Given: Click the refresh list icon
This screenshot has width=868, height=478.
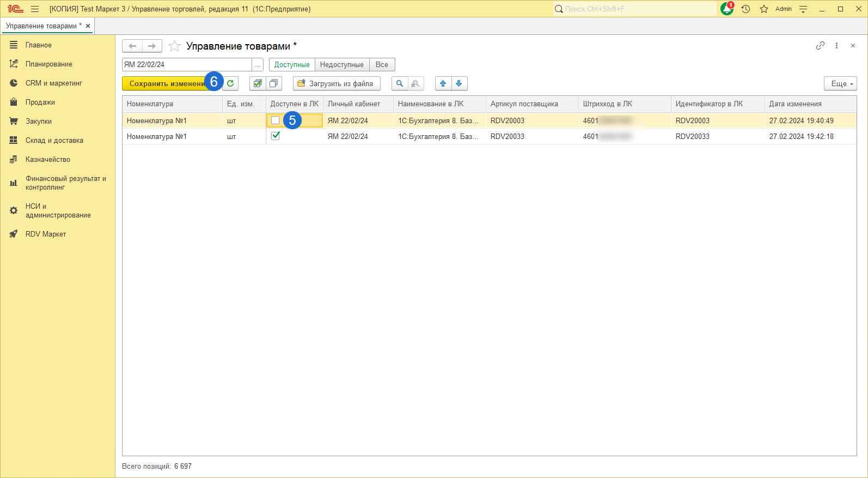Looking at the screenshot, I should click(231, 83).
